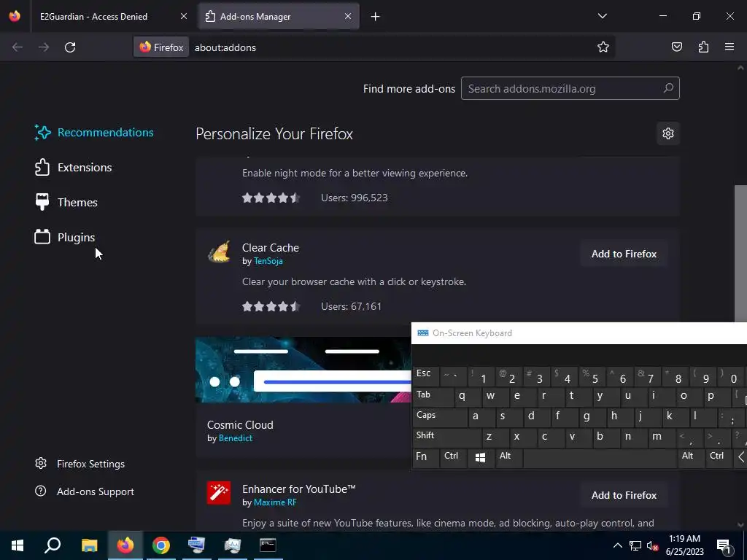Show hidden system tray icons
Viewport: 747px width, 560px height.
tap(617, 545)
